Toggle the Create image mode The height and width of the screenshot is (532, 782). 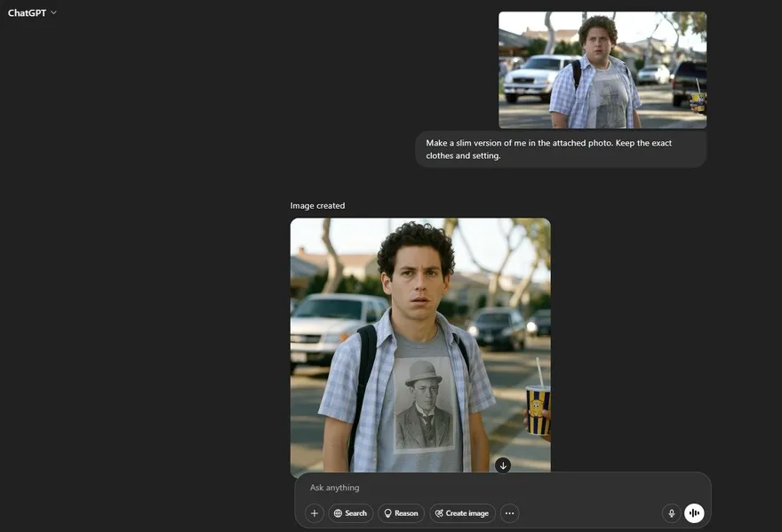pos(462,513)
